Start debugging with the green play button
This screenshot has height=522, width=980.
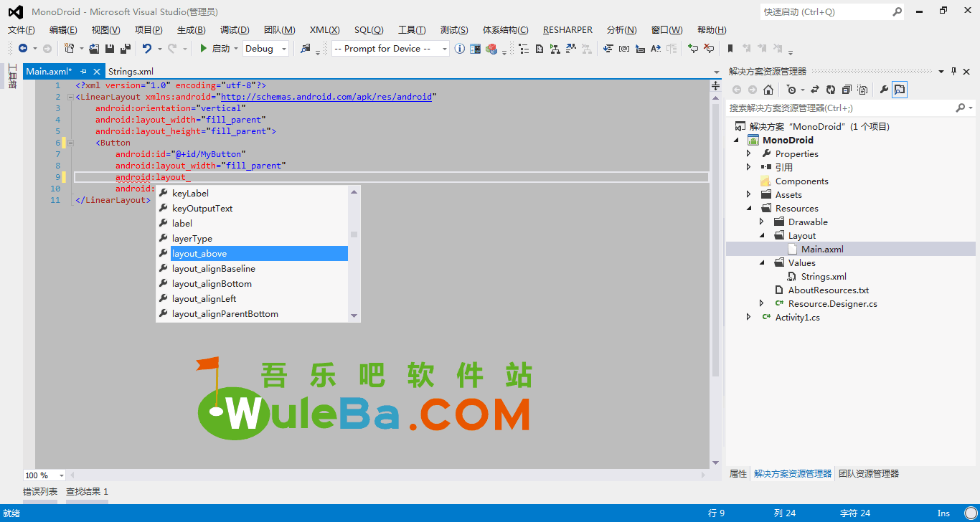coord(204,49)
